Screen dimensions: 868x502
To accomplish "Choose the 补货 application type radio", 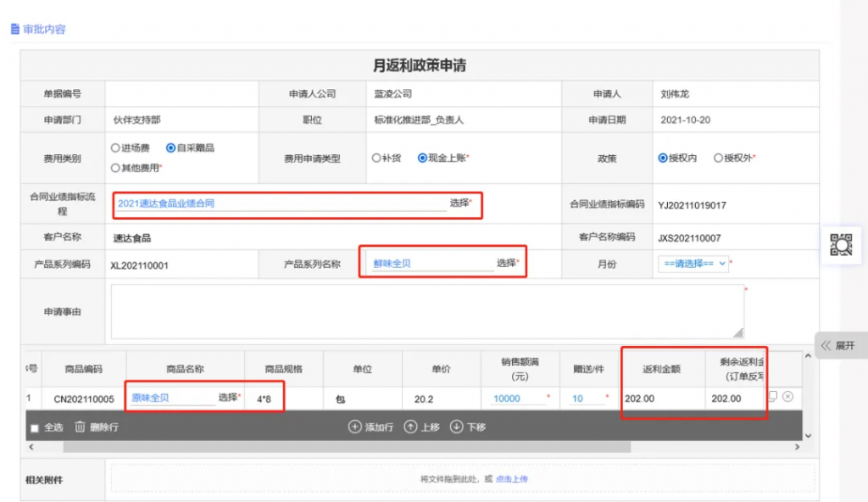I will [x=376, y=158].
